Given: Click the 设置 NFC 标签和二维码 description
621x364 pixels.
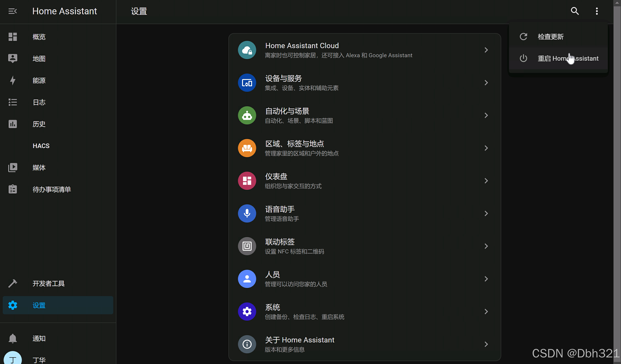Looking at the screenshot, I should [294, 252].
